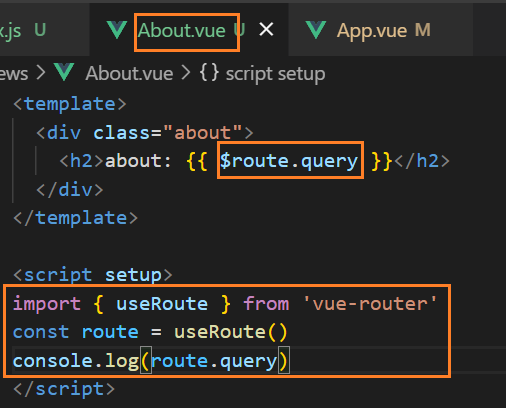Click the closing template tag

pos(75,218)
